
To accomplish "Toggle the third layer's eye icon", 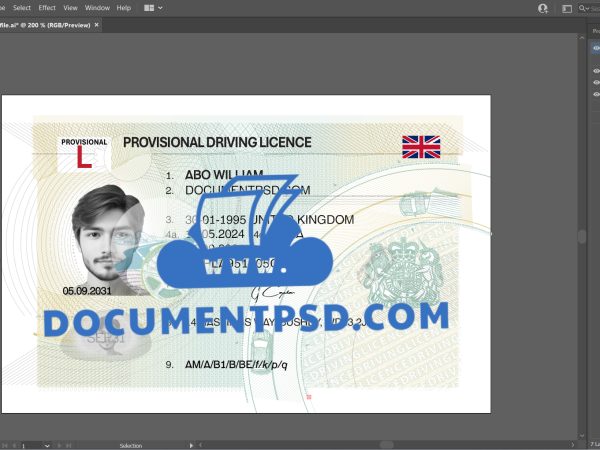I will coord(596,82).
